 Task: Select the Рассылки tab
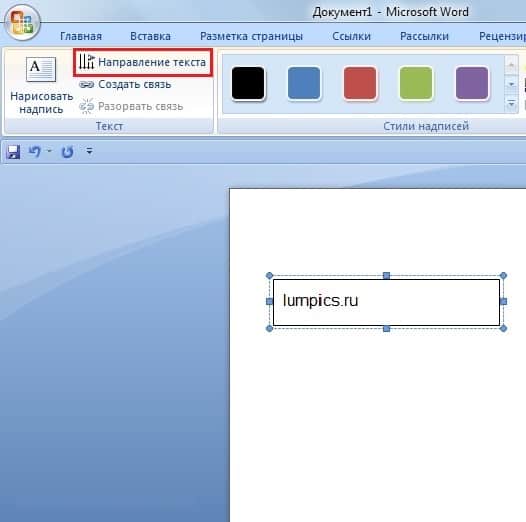[x=424, y=36]
